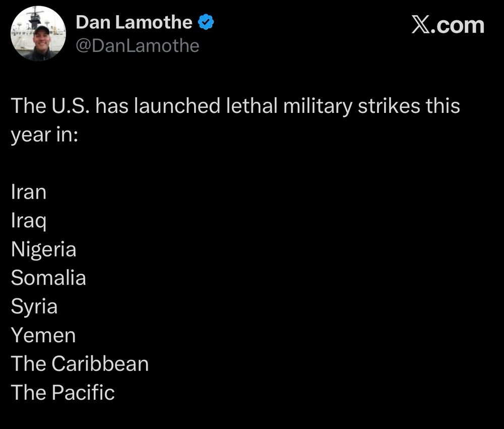Viewport: 504px width, 429px height.
Task: Click the word 'military' in tweet
Action: click(x=318, y=106)
